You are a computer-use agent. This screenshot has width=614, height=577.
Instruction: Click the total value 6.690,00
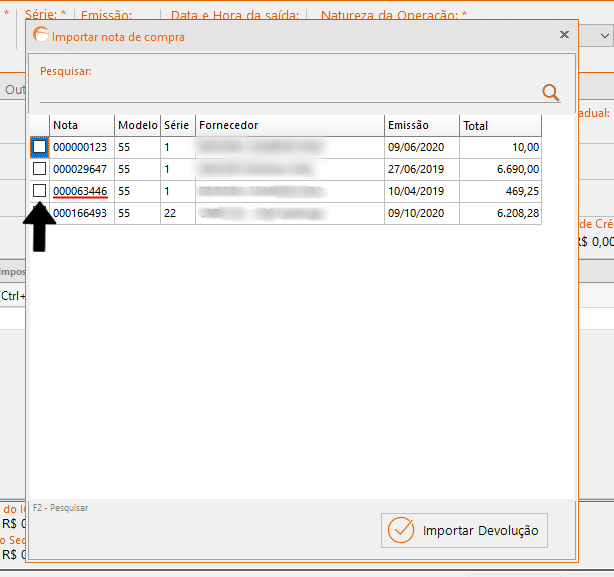tap(518, 169)
